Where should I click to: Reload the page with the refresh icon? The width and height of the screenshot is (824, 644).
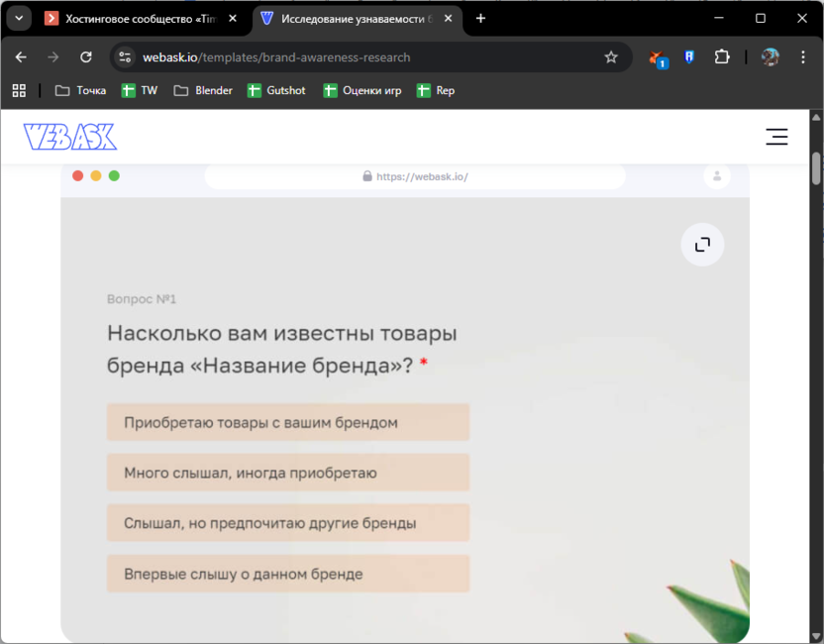[87, 56]
